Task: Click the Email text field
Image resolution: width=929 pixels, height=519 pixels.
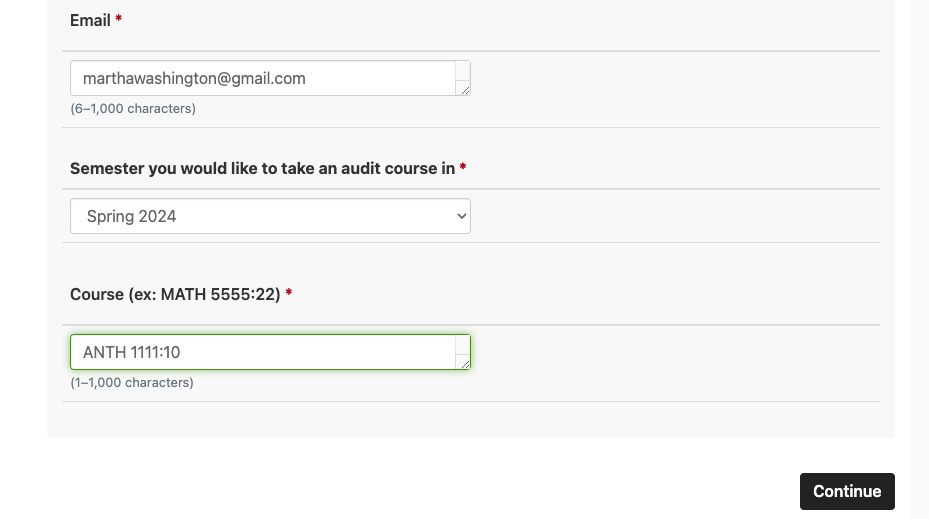Action: 270,78
